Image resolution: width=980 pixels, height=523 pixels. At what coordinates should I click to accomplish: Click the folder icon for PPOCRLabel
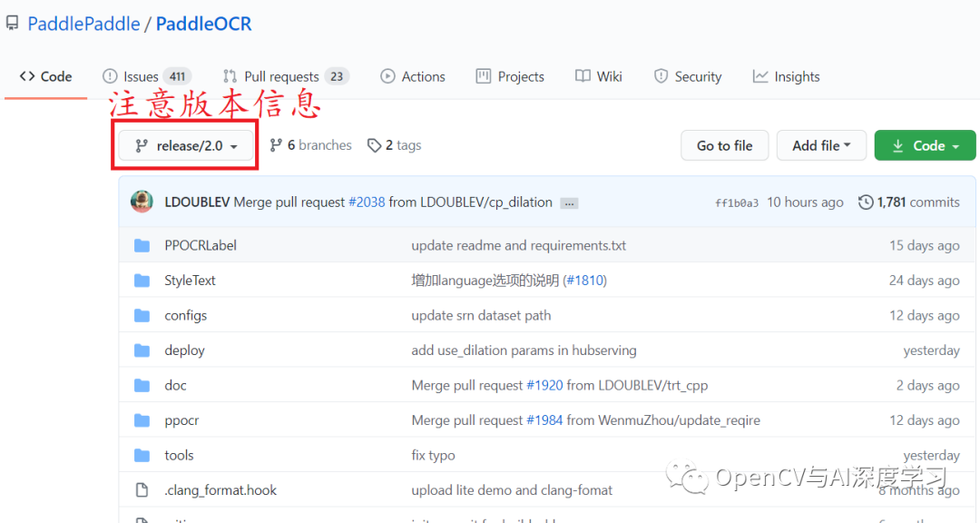point(142,245)
